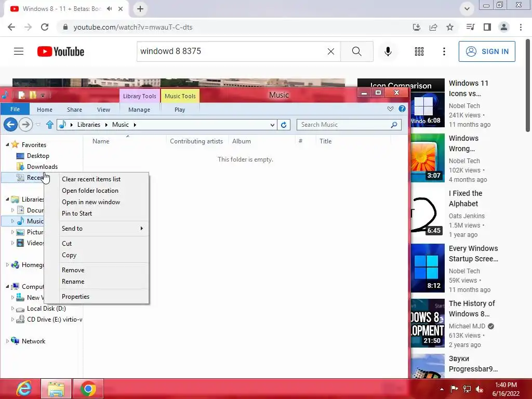This screenshot has width=532, height=399.
Task: Open YouTube settings three-dot menu
Action: tap(444, 51)
